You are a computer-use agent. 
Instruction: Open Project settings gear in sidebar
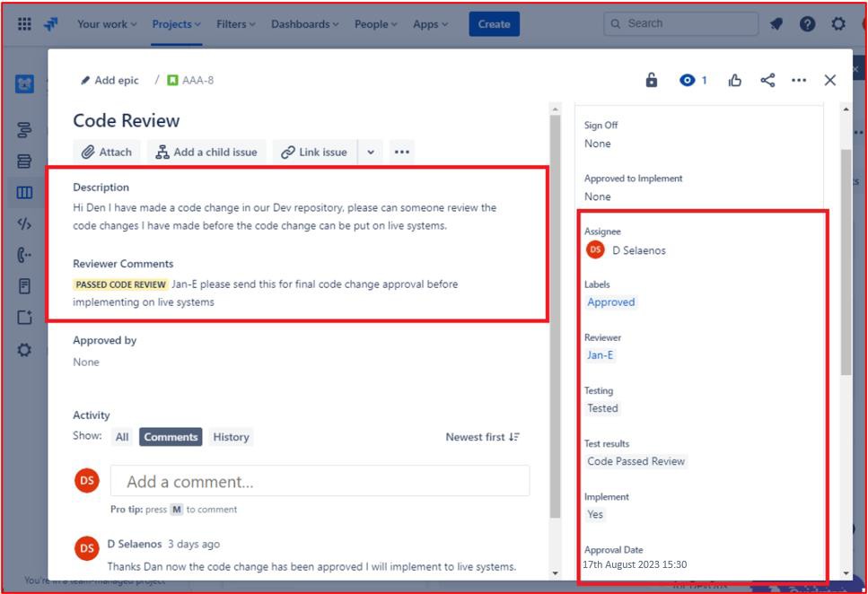tap(24, 350)
